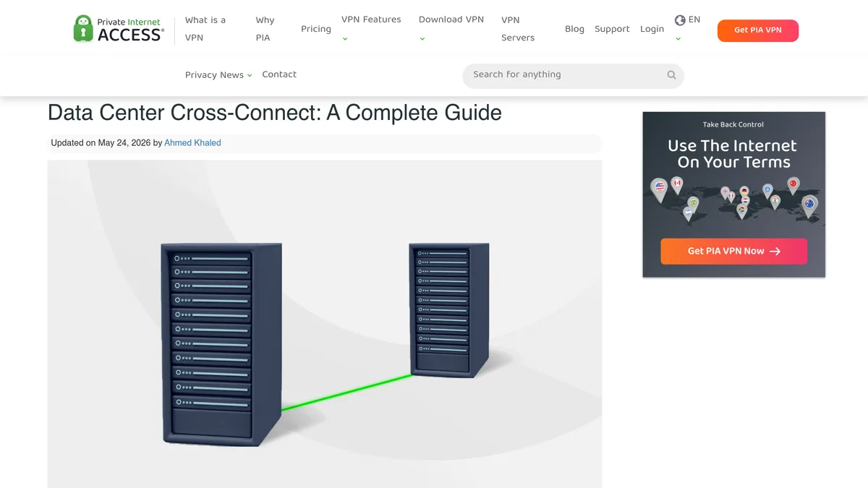Open the EN language selector chevron
This screenshot has height=488, width=868.
(678, 39)
